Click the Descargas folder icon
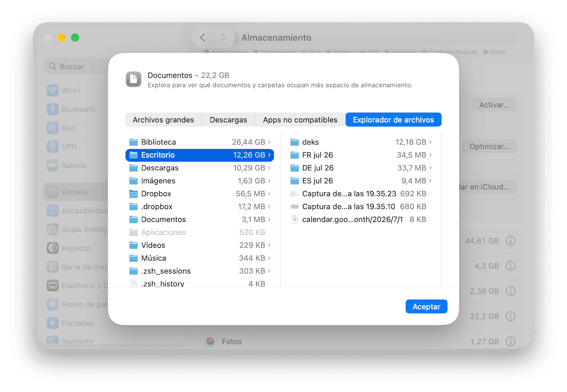The width and height of the screenshot is (567, 392). pos(134,168)
